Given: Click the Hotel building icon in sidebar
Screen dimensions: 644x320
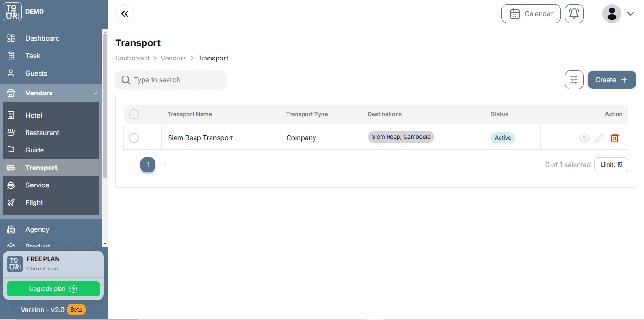Looking at the screenshot, I should [11, 115].
